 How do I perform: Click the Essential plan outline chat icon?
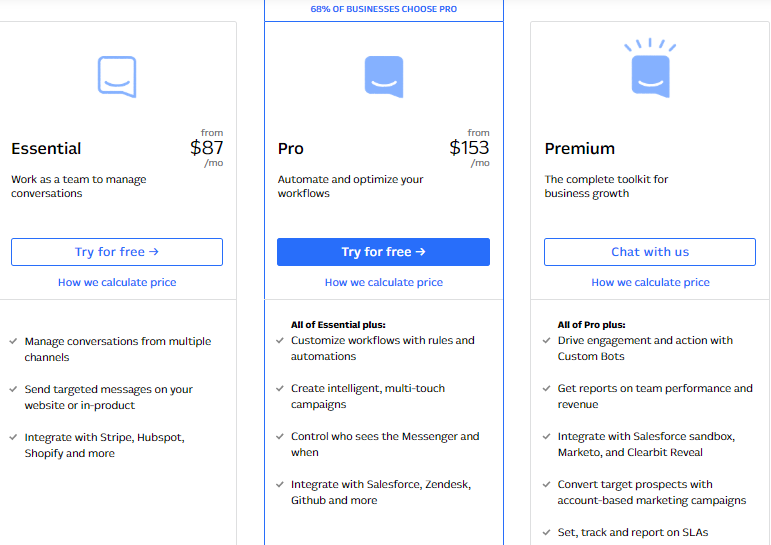pos(117,77)
